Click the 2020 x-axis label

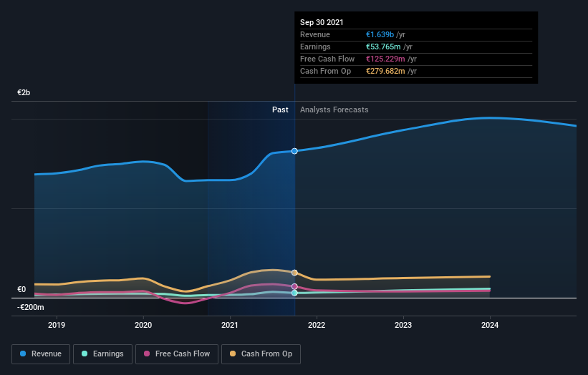tap(143, 325)
